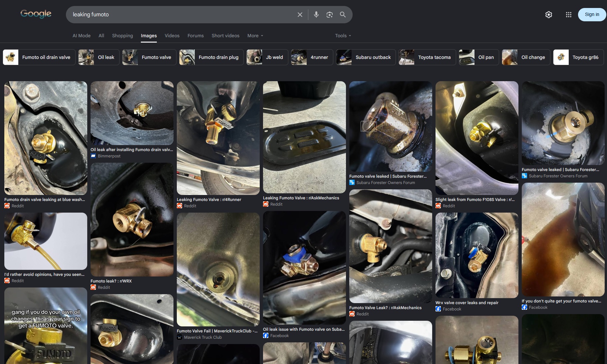Filter by 'Fumoto oil drain valve' chip
Screen dimensions: 607x364
(39, 57)
